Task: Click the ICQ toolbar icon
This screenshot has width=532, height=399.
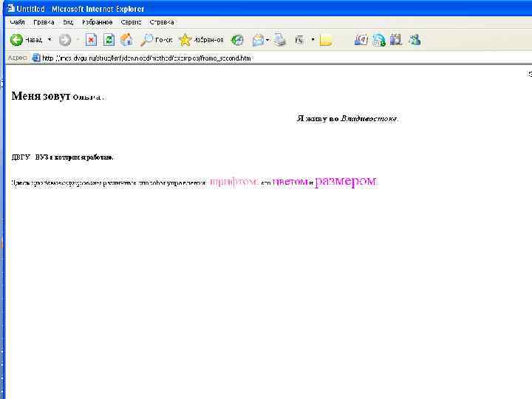Action: coord(361,40)
